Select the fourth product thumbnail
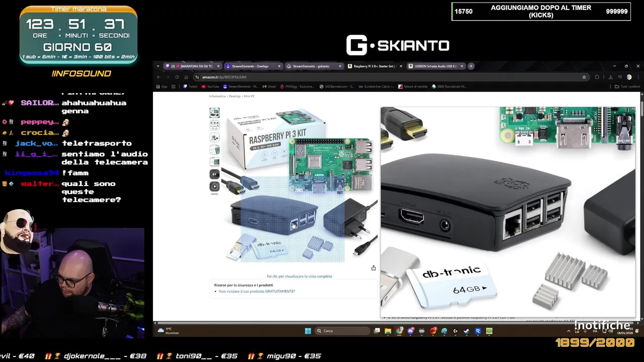 (214, 149)
